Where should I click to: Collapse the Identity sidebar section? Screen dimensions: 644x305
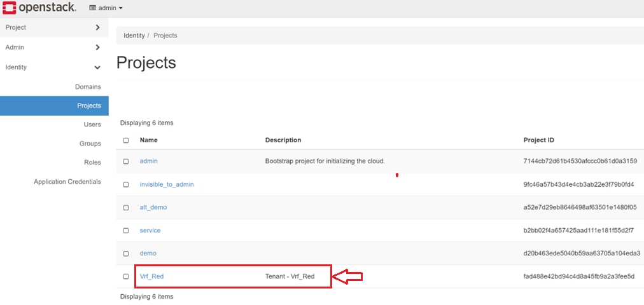54,67
